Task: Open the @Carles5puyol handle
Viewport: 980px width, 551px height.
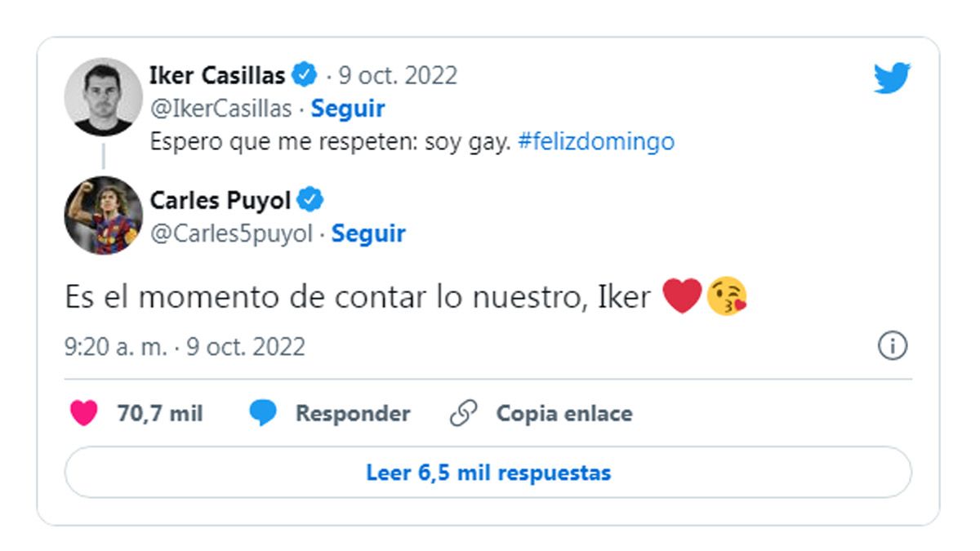Action: coord(231,233)
